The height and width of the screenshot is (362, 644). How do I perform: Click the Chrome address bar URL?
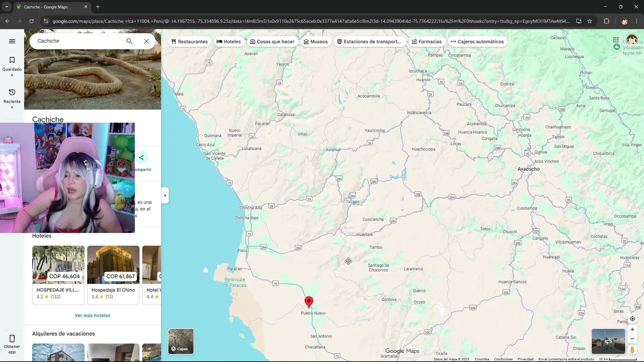click(x=311, y=21)
